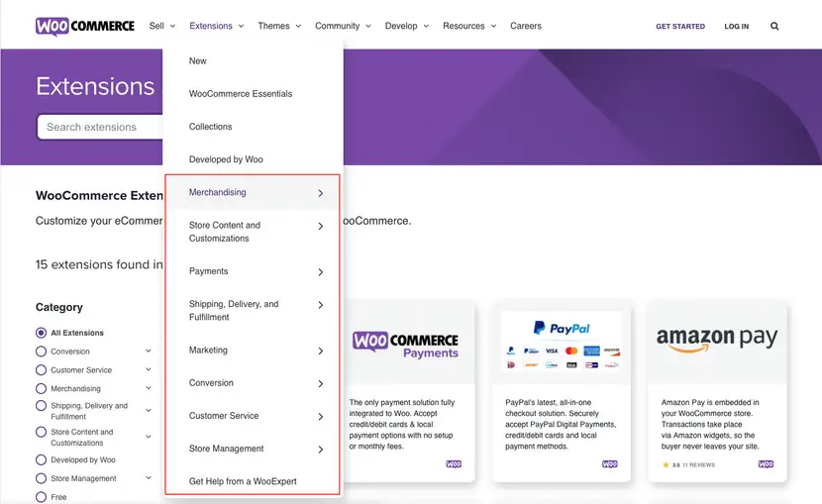Viewport: 822px width, 504px height.
Task: Select the Conversion category radio button
Action: click(41, 352)
